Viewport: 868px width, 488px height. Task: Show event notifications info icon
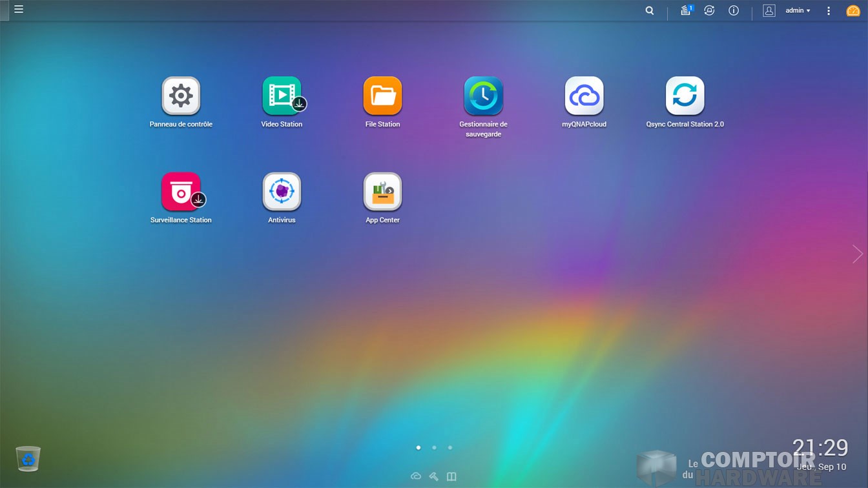[734, 10]
